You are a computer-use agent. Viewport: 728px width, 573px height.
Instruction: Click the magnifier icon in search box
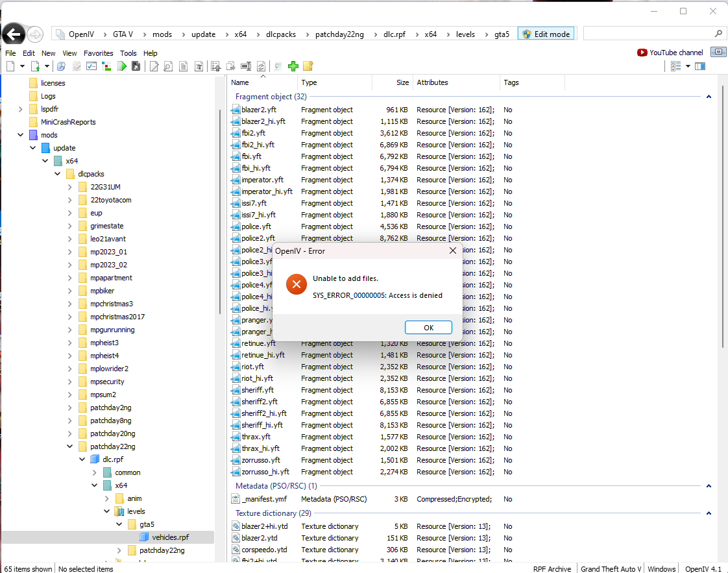click(718, 34)
